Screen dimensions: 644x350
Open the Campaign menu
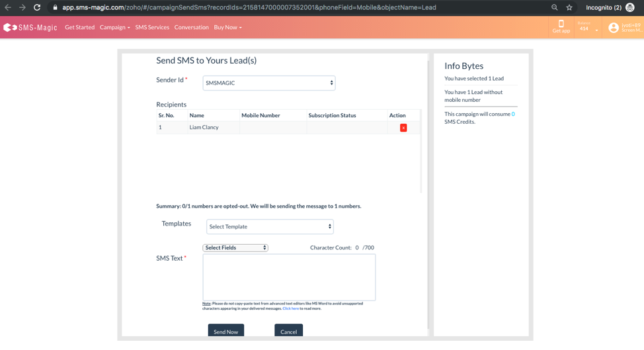[x=114, y=28]
